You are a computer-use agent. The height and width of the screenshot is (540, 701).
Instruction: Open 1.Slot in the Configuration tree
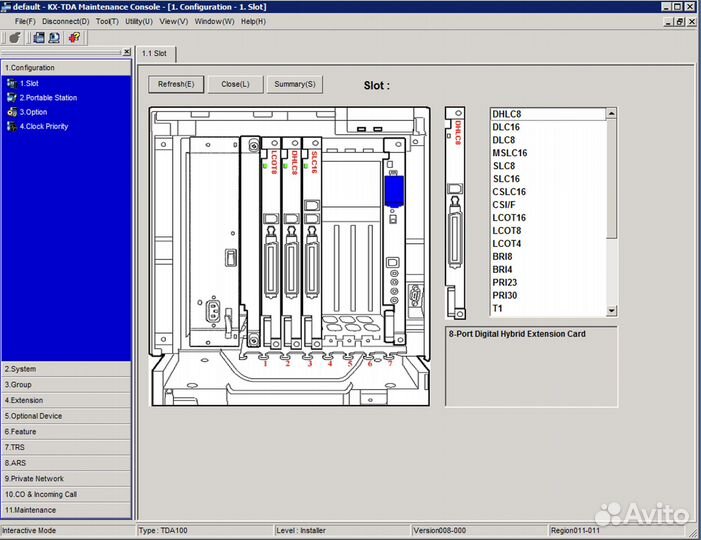click(29, 83)
